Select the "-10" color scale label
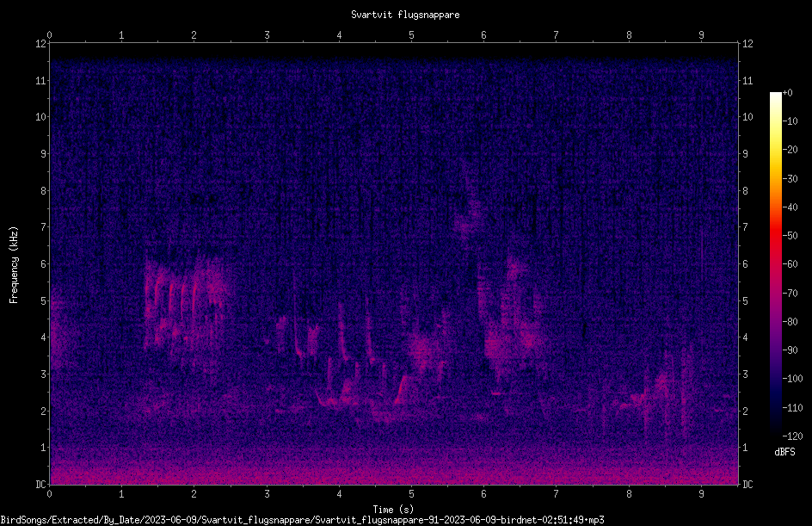812x526 pixels. (790, 121)
